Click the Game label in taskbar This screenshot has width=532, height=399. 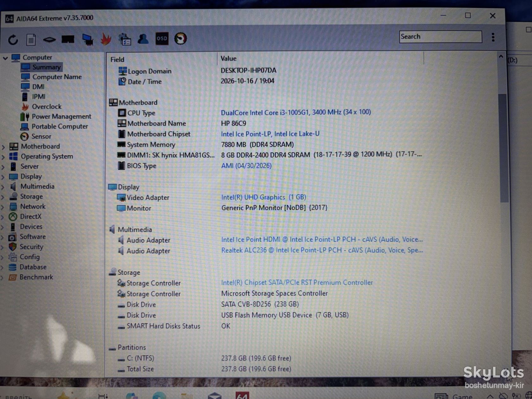point(463,396)
